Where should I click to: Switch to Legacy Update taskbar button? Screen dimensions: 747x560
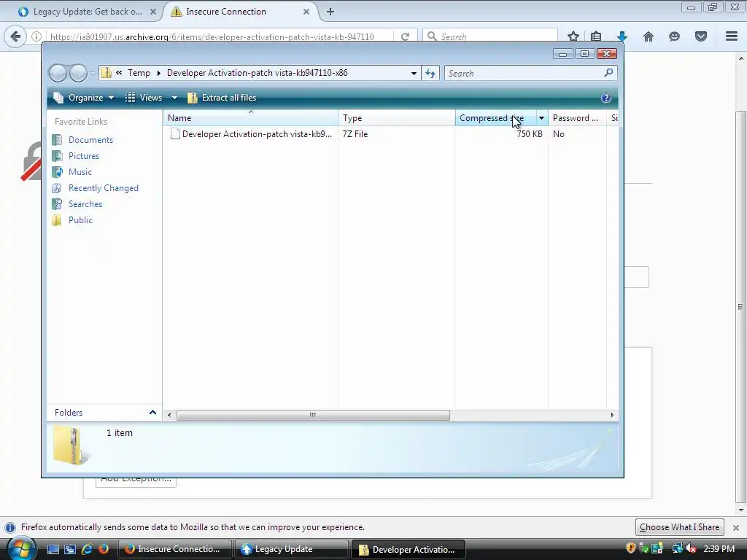tap(290, 549)
